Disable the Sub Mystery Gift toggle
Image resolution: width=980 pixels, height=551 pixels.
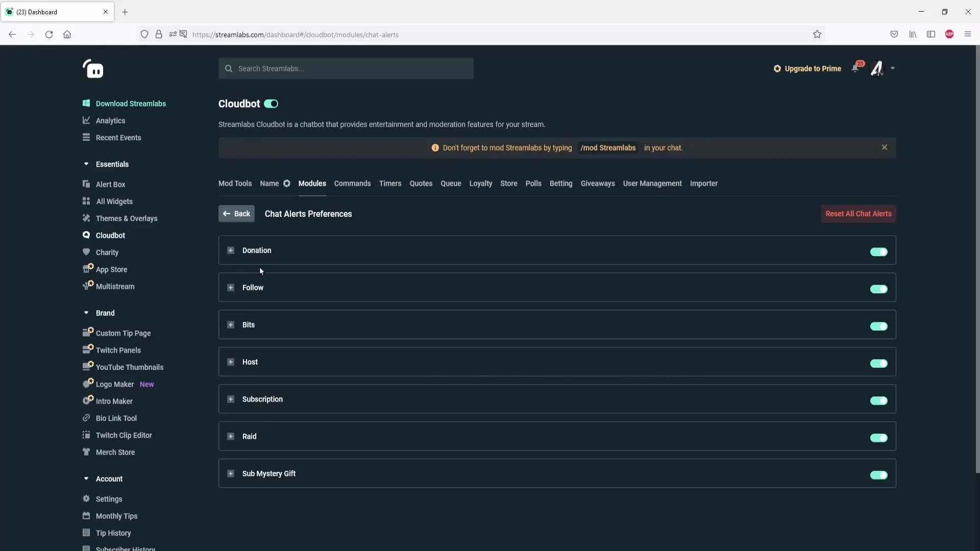coord(879,475)
